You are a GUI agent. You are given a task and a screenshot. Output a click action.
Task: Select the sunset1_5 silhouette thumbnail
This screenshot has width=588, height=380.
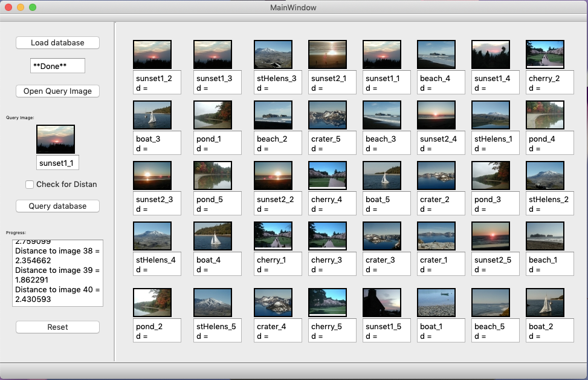click(382, 303)
